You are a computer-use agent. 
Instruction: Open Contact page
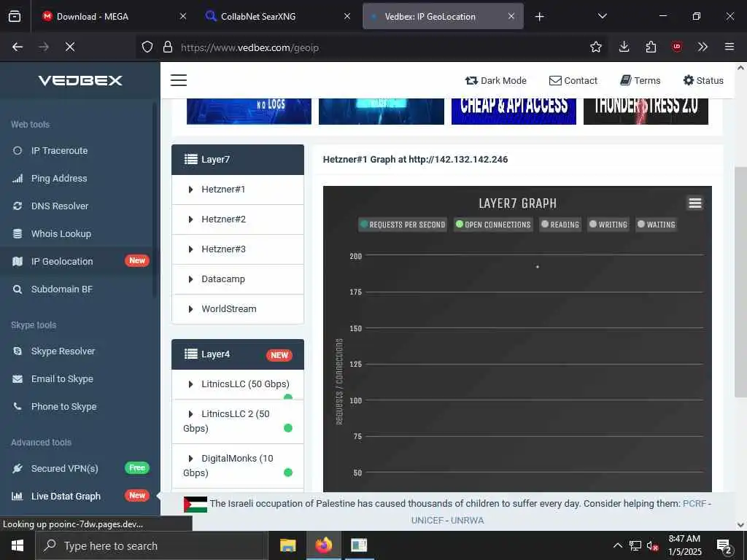click(x=573, y=80)
